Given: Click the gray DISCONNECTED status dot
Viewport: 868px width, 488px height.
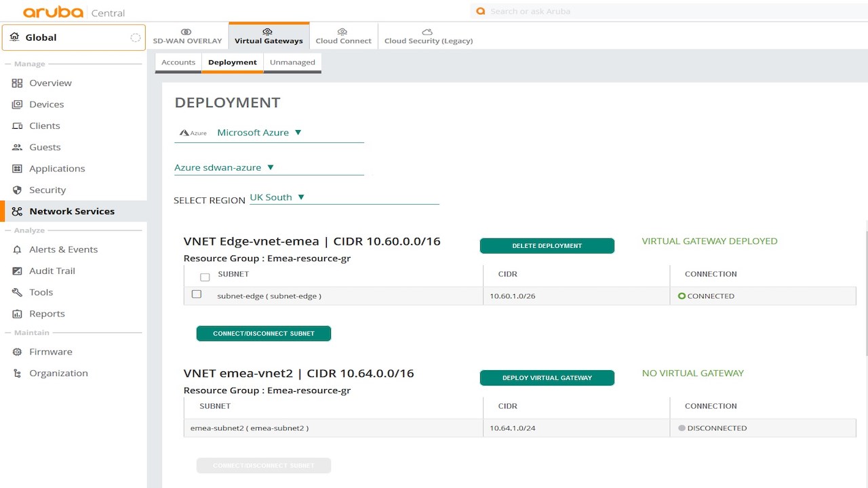Looking at the screenshot, I should point(682,428).
